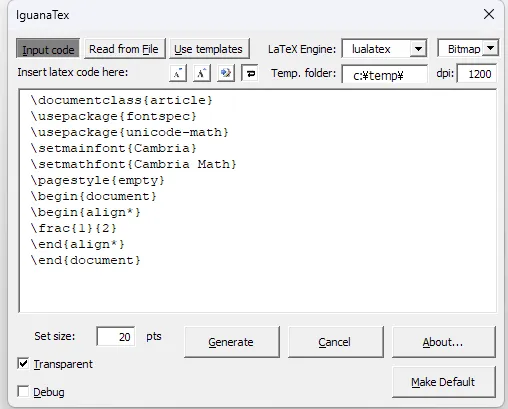The width and height of the screenshot is (508, 409).
Task: Switch to Read from File tab
Action: tap(124, 49)
